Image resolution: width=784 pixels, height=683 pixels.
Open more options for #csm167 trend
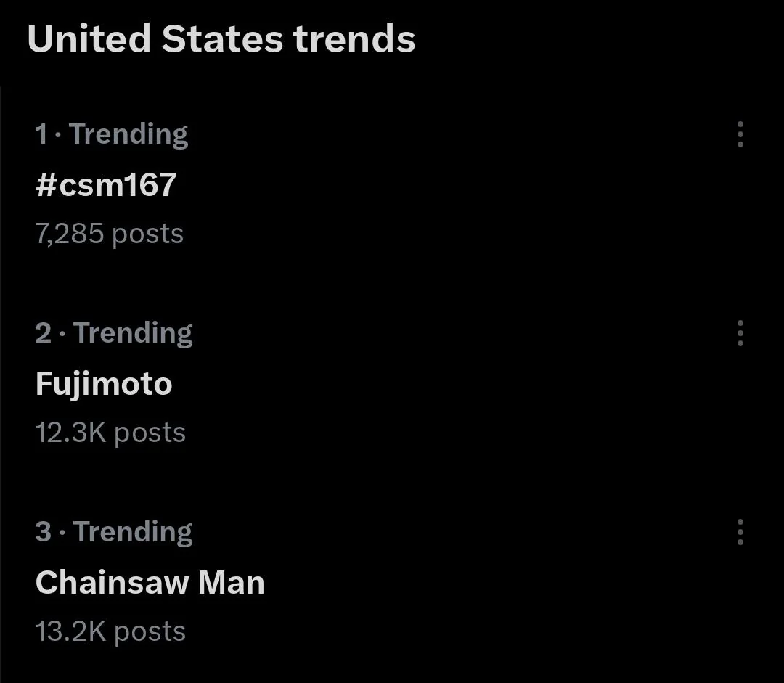pyautogui.click(x=740, y=134)
